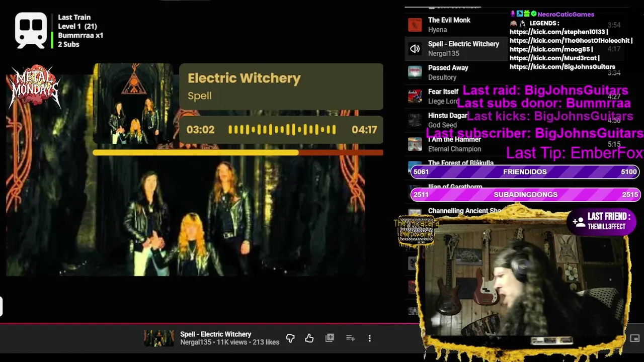644x362 pixels.
Task: Click album art in the Electric Witchery widget
Action: tap(133, 104)
